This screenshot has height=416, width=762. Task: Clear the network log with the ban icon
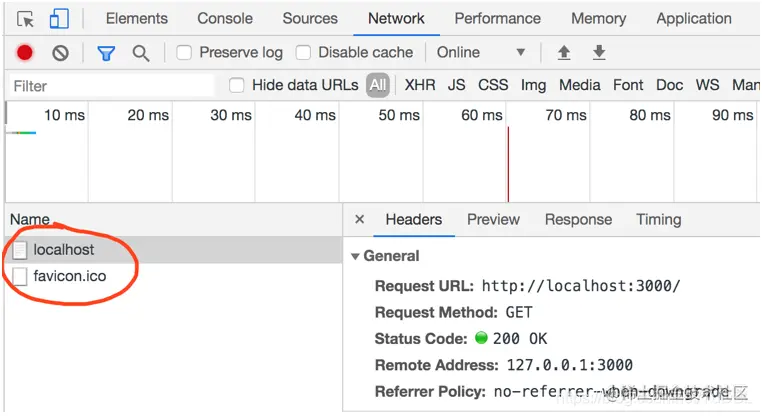[x=60, y=52]
